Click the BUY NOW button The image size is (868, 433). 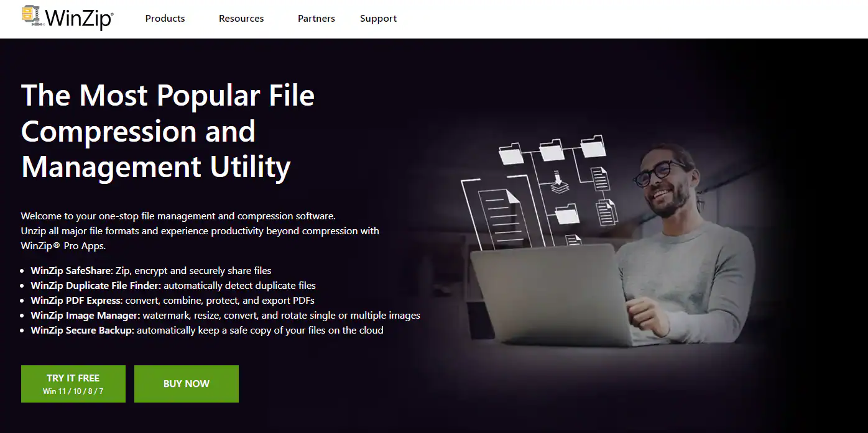coord(187,384)
